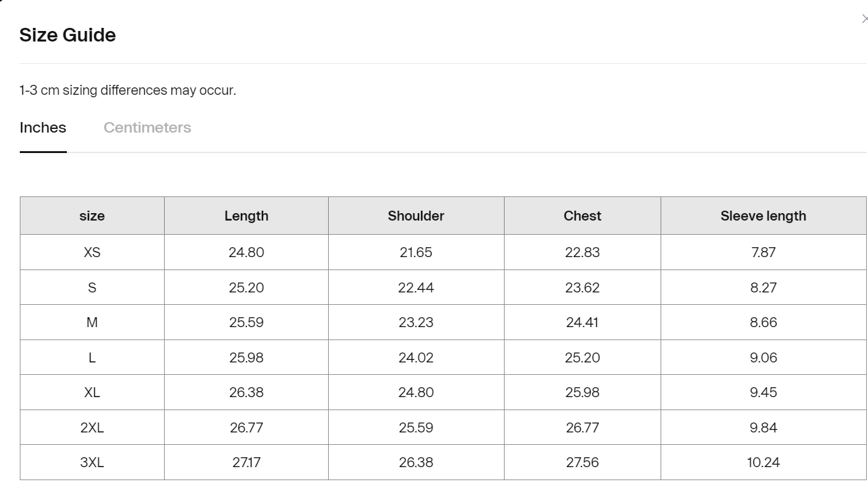Select the length value for size S
Screen dimensions: 868x482
click(246, 287)
